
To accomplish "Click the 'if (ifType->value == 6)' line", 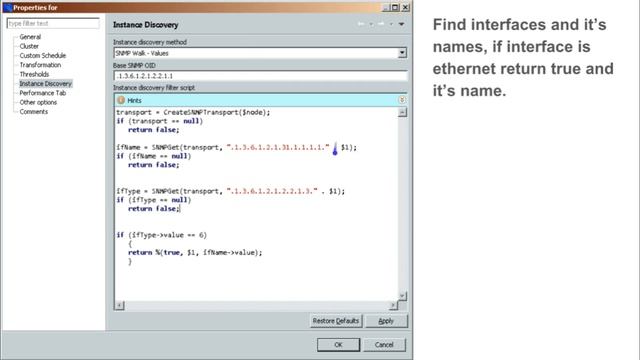I will tap(162, 235).
